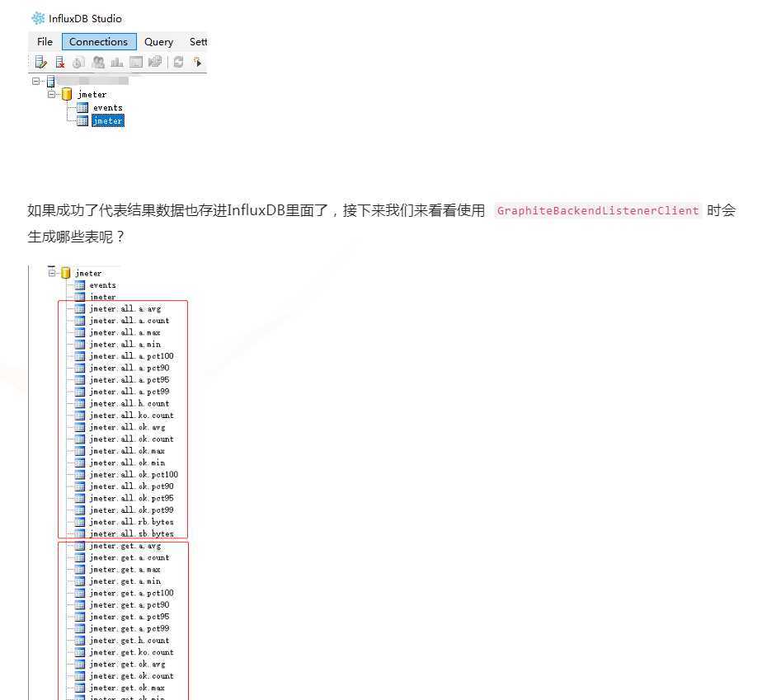Click the greyed clock diagnostics toolbar icon

pos(78,62)
